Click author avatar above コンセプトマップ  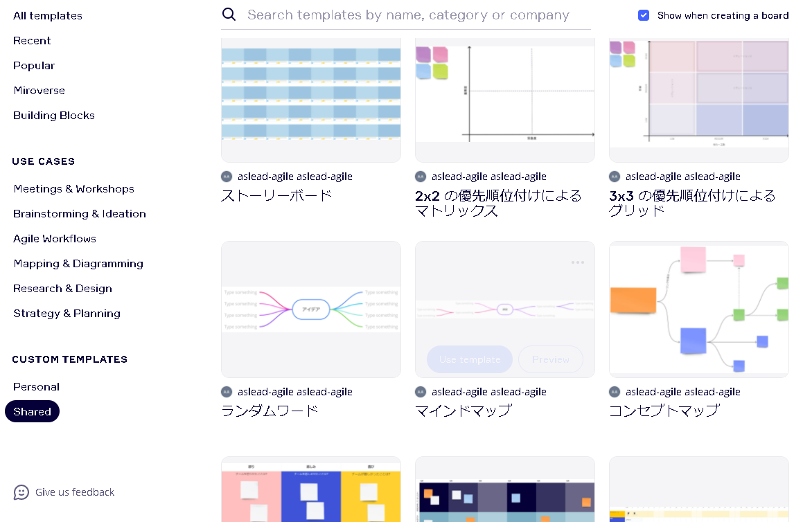[615, 392]
